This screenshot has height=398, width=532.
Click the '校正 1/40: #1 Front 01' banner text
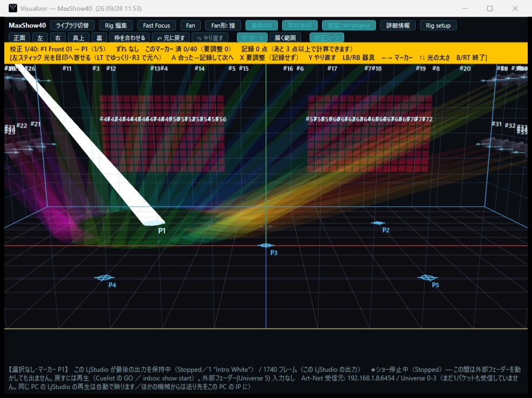[x=41, y=49]
